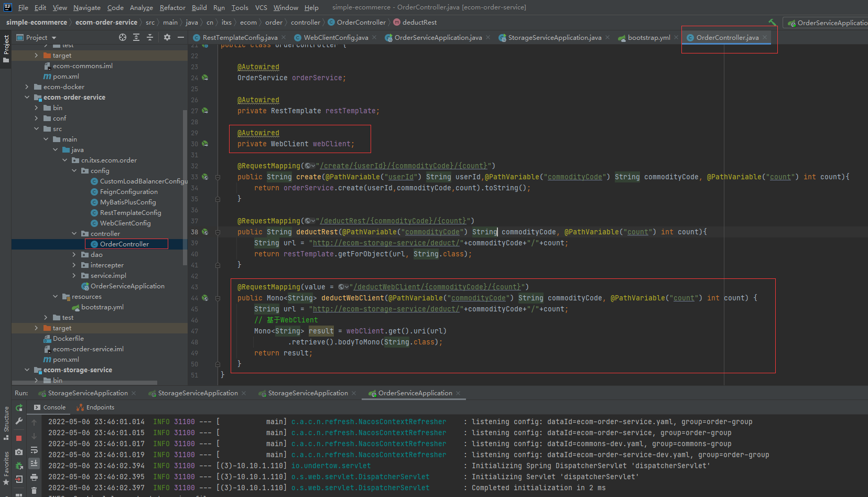
Task: Toggle scroll to end in console
Action: coord(34,463)
